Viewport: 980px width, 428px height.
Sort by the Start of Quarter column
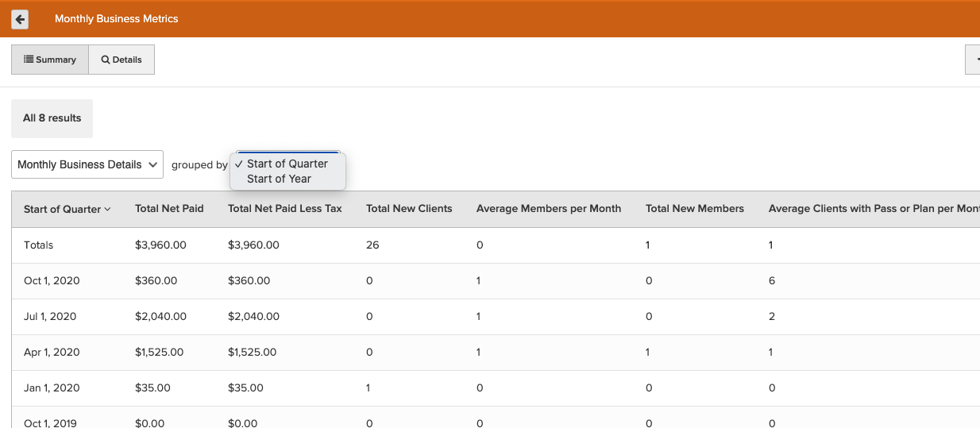click(67, 210)
